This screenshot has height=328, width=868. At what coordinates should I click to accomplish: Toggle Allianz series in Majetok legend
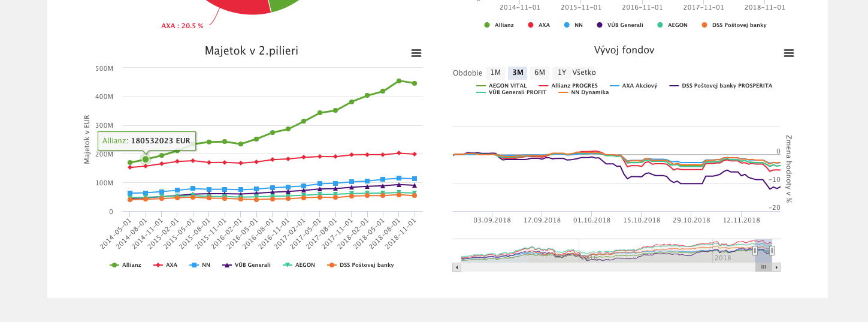tap(126, 264)
